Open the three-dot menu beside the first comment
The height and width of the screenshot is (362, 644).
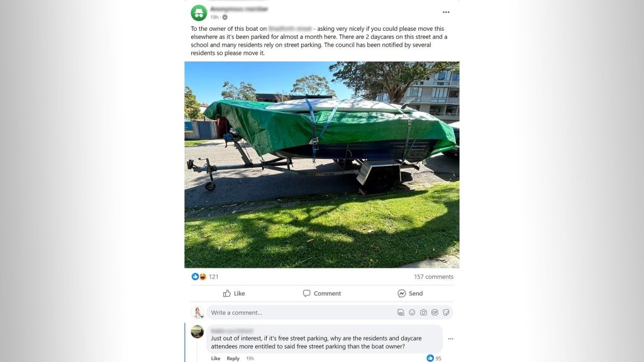450,339
